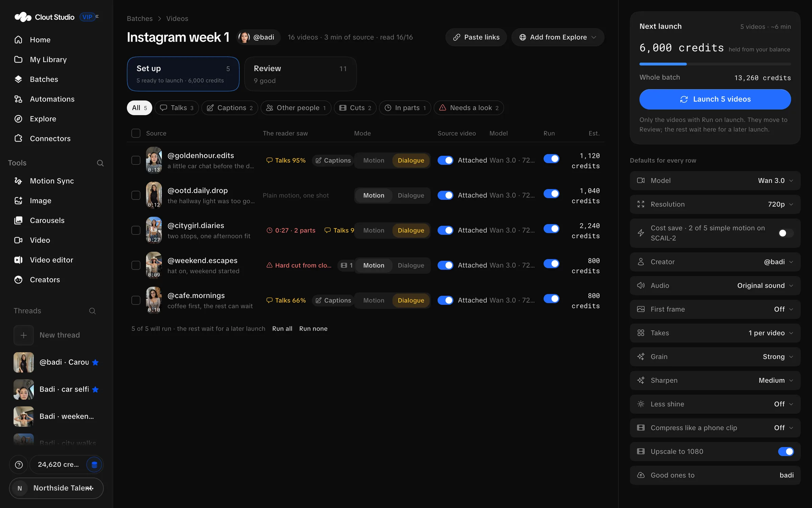Switch to the Review tab
This screenshot has height=508, width=812.
[x=300, y=74]
